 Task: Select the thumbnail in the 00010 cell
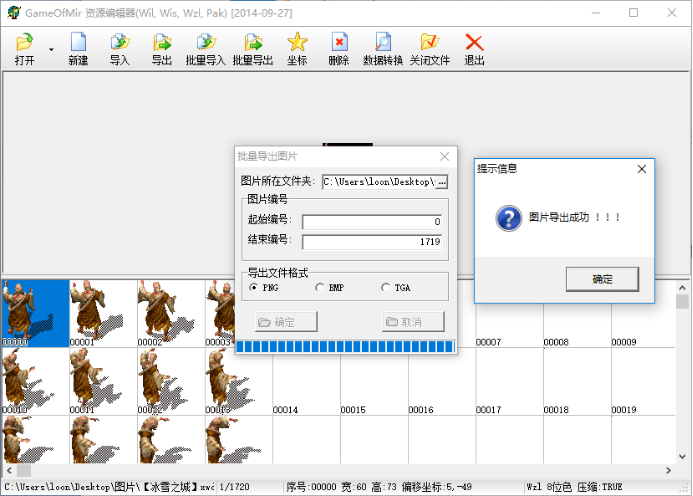click(x=35, y=382)
